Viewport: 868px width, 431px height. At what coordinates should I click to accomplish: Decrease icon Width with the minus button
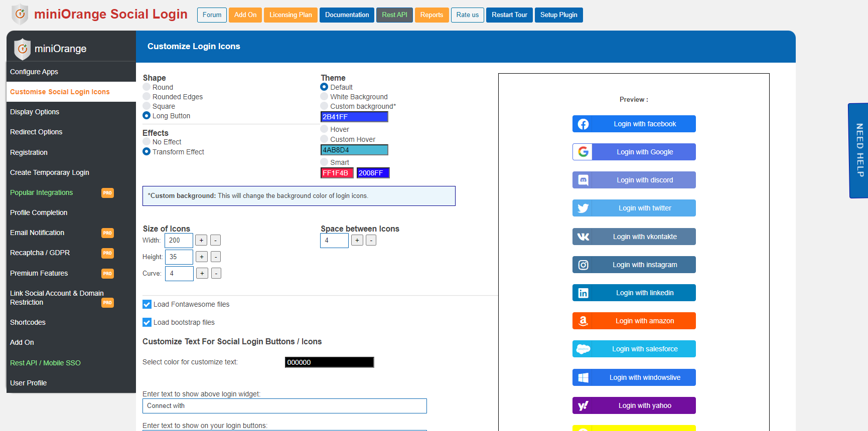[x=216, y=241]
